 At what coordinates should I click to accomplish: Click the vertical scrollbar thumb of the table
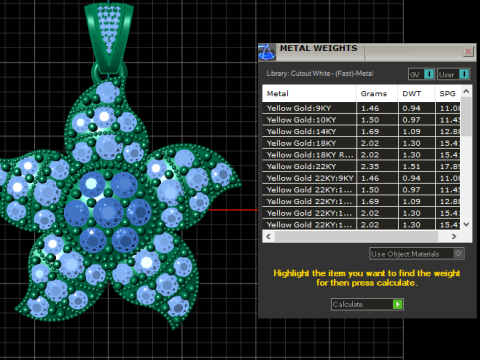466,116
